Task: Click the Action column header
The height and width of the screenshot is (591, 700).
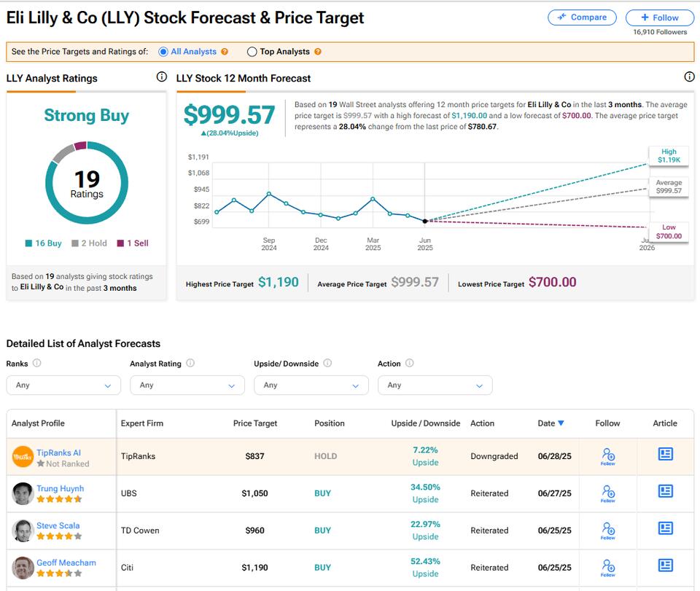Action: [482, 423]
